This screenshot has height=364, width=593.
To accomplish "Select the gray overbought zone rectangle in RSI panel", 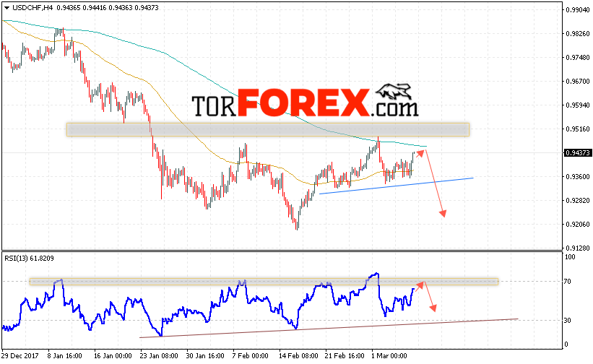I will coord(264,282).
